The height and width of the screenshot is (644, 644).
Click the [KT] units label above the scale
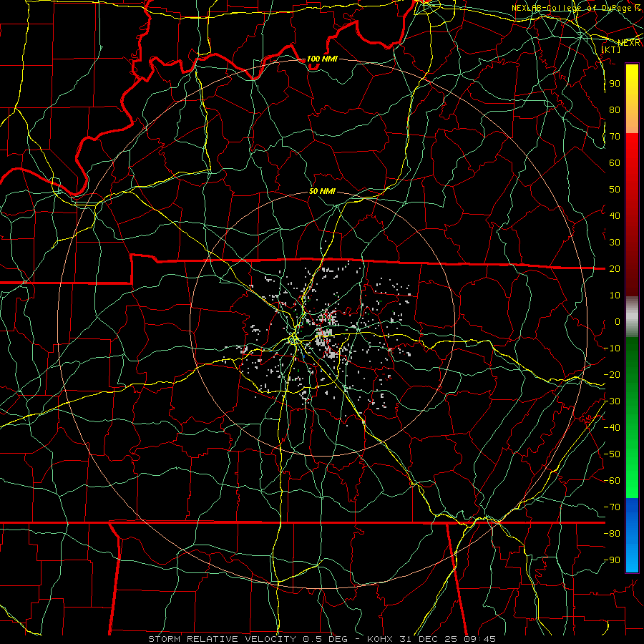pyautogui.click(x=611, y=49)
